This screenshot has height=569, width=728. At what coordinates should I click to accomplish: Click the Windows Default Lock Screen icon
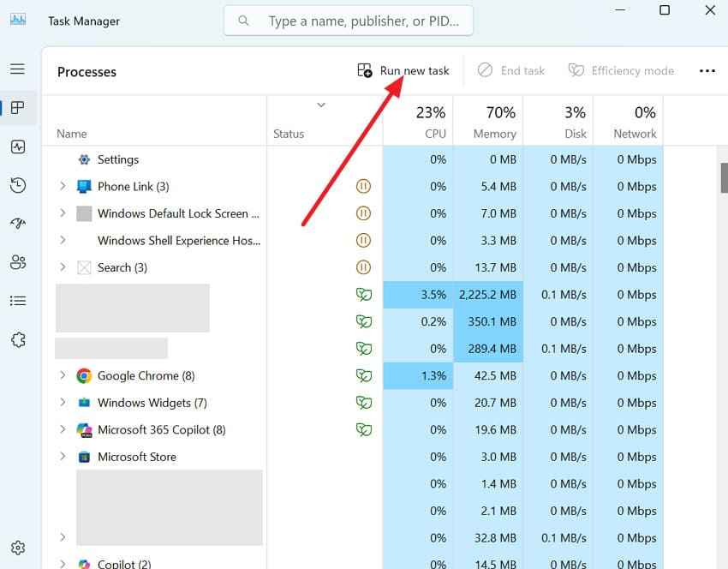(x=84, y=213)
